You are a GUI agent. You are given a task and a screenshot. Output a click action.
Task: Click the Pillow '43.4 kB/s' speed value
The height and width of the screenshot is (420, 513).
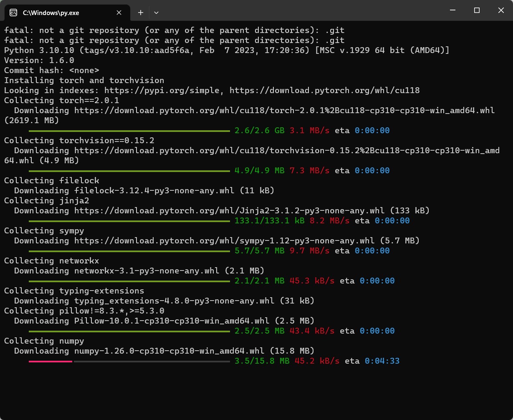click(312, 331)
